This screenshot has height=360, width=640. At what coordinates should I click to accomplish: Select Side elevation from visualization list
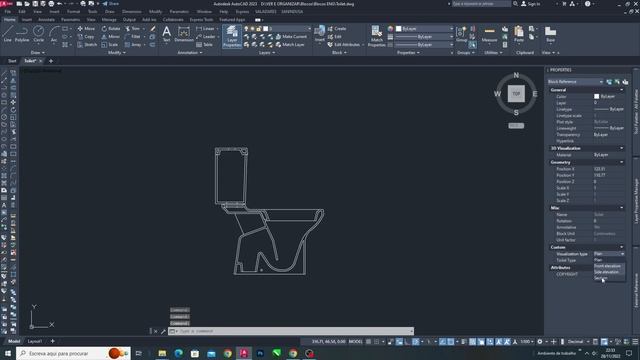607,272
